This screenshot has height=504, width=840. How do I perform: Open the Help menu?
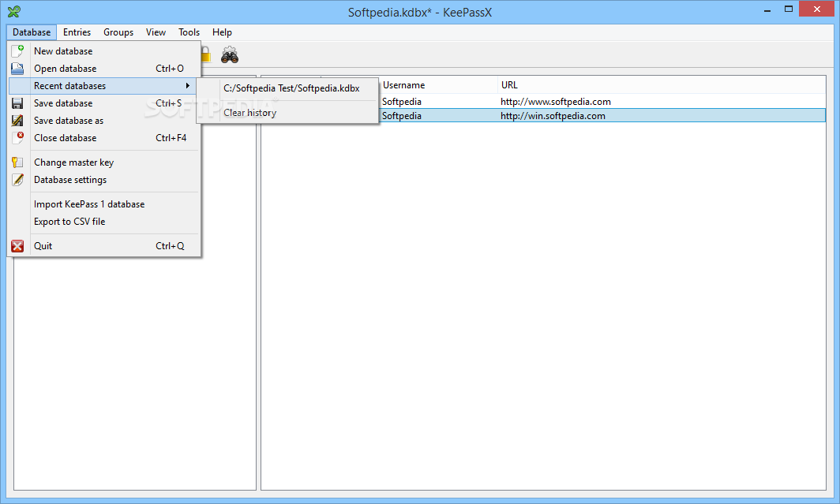[222, 32]
